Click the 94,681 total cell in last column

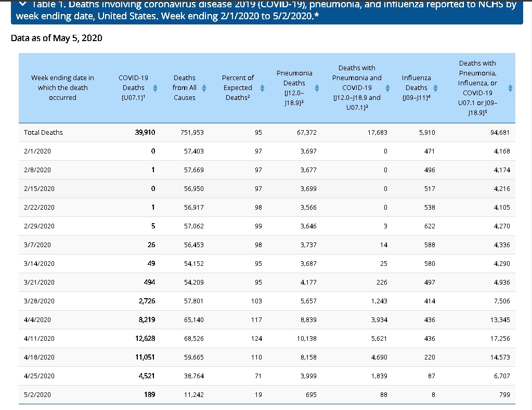500,133
